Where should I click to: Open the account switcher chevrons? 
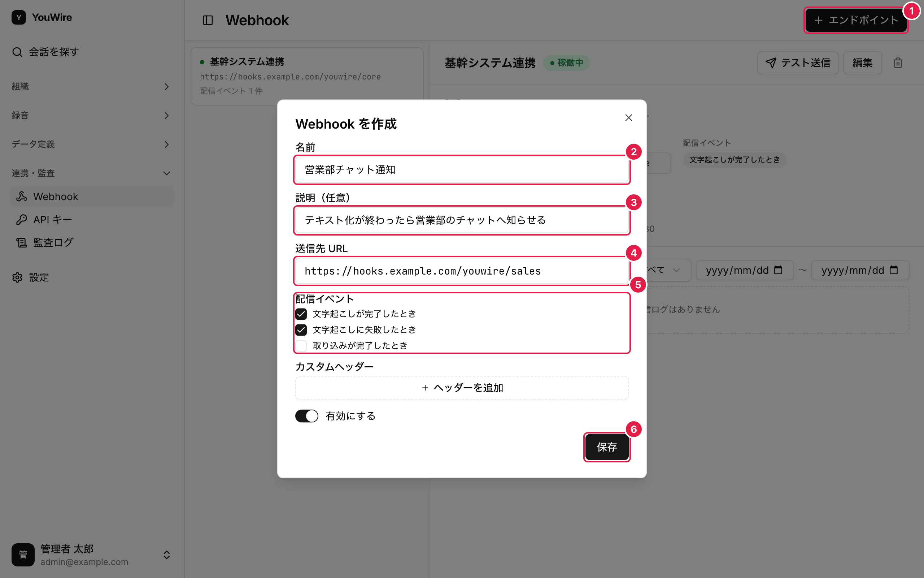pyautogui.click(x=166, y=555)
